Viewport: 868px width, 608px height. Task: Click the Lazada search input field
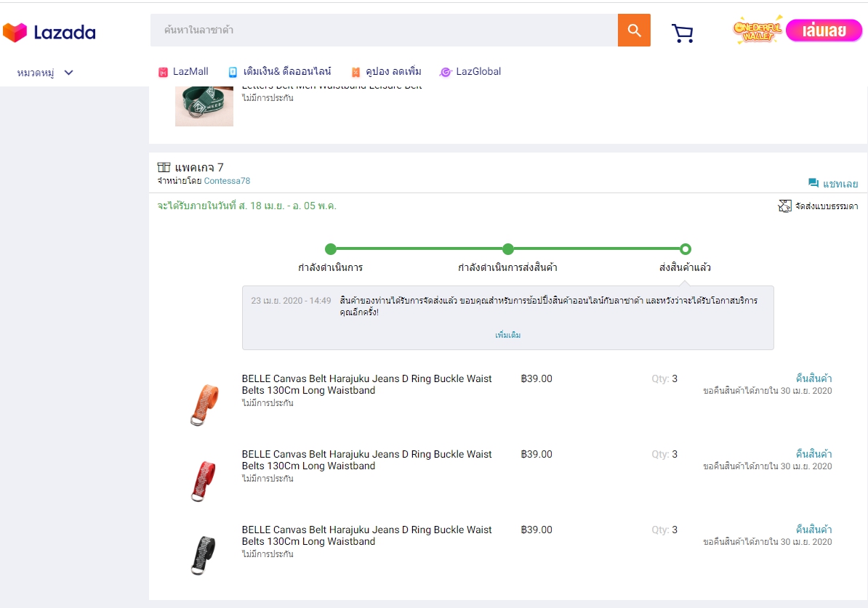(x=384, y=31)
